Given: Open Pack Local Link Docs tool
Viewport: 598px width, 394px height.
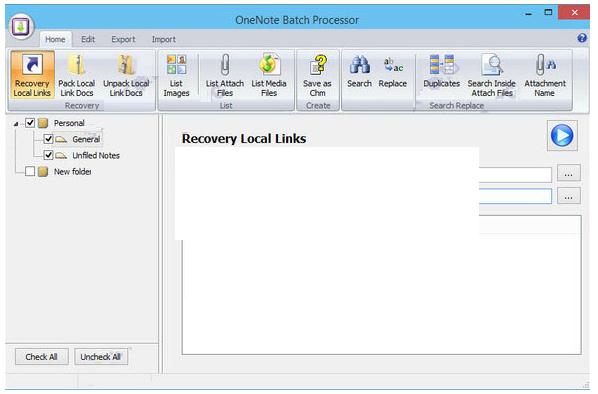Looking at the screenshot, I should pos(77,75).
